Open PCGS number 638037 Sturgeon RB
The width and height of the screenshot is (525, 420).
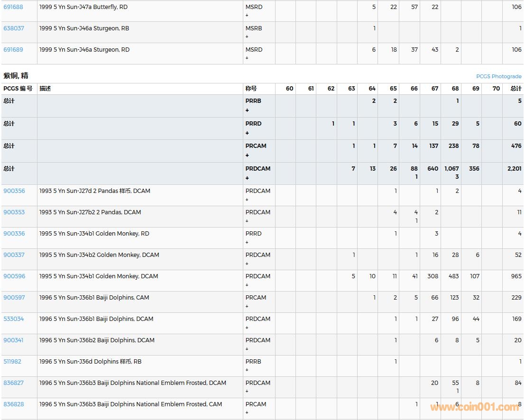point(14,28)
